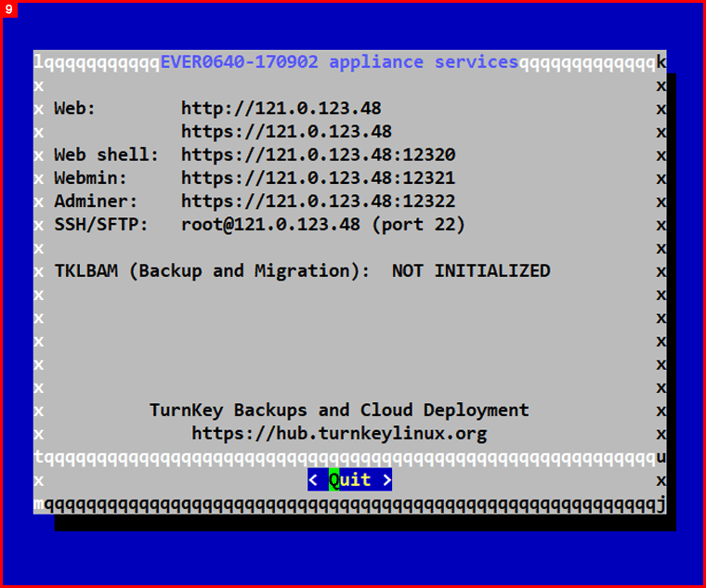Screen dimensions: 706x588
Task: Open the https://121.0.123.48 secure web address
Action: click(x=286, y=132)
